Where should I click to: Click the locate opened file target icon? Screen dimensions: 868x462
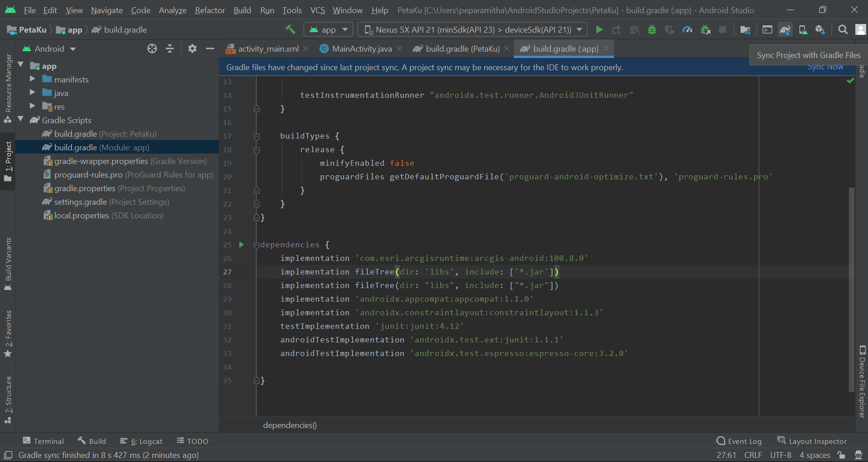pyautogui.click(x=152, y=48)
